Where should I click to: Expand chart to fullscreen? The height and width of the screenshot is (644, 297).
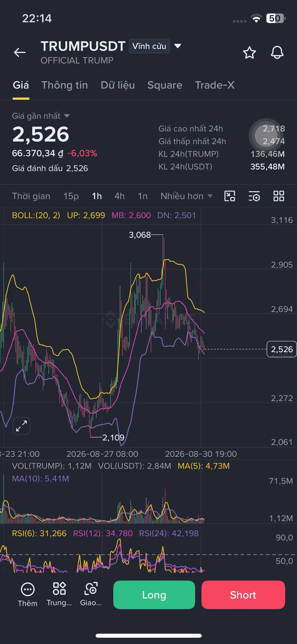21,426
